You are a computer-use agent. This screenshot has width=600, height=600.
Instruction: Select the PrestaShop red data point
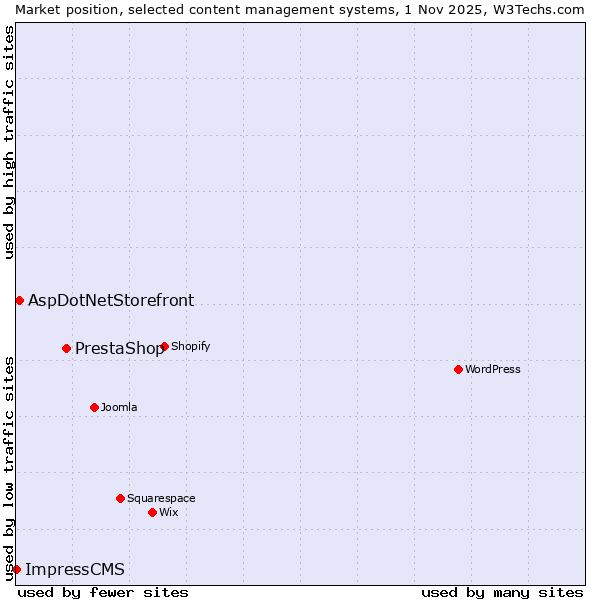66,348
